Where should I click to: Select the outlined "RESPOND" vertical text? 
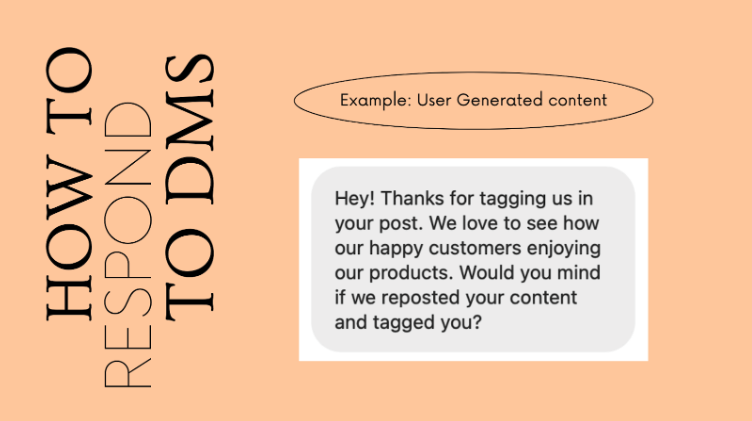coord(128,245)
